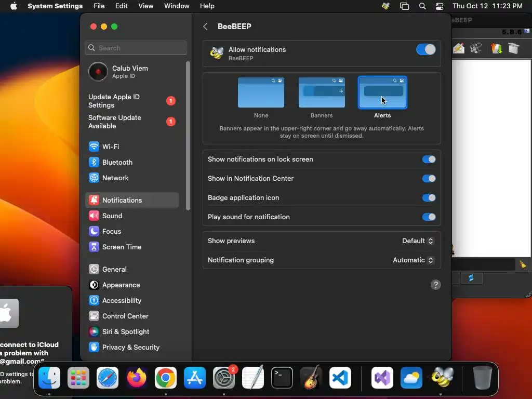Screen dimensions: 532x399
Task: Select Notifications in the sidebar
Action: tap(131, 200)
